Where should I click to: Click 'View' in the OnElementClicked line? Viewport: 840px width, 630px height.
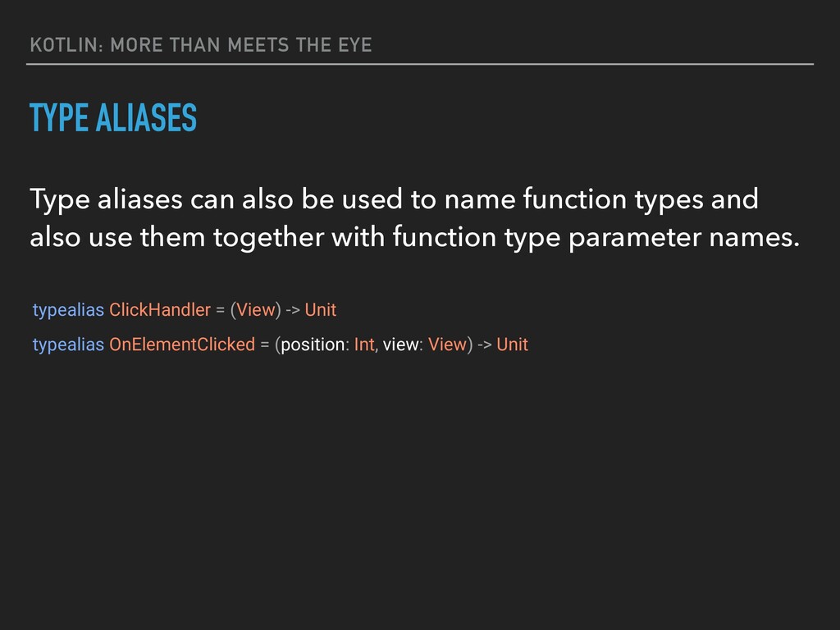447,345
